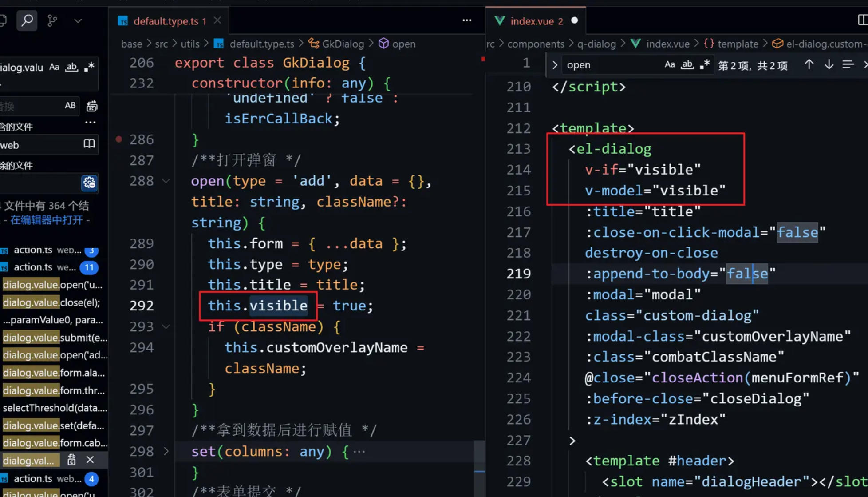This screenshot has height=497, width=868.
Task: Switch to the default.type.ts tab
Action: pos(166,21)
